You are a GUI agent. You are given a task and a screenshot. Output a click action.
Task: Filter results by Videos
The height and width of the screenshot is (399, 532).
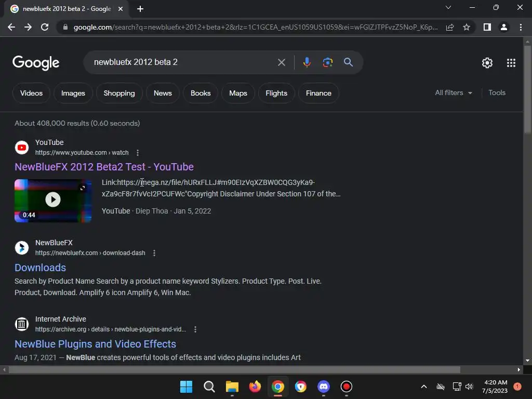click(x=31, y=93)
